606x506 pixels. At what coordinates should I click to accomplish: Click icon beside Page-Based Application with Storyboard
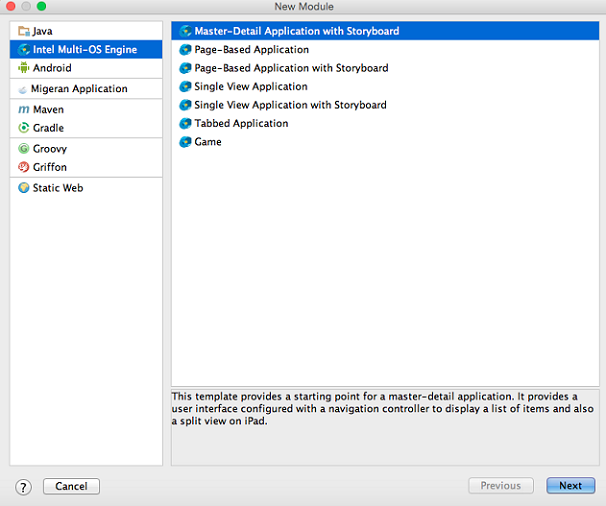[186, 68]
